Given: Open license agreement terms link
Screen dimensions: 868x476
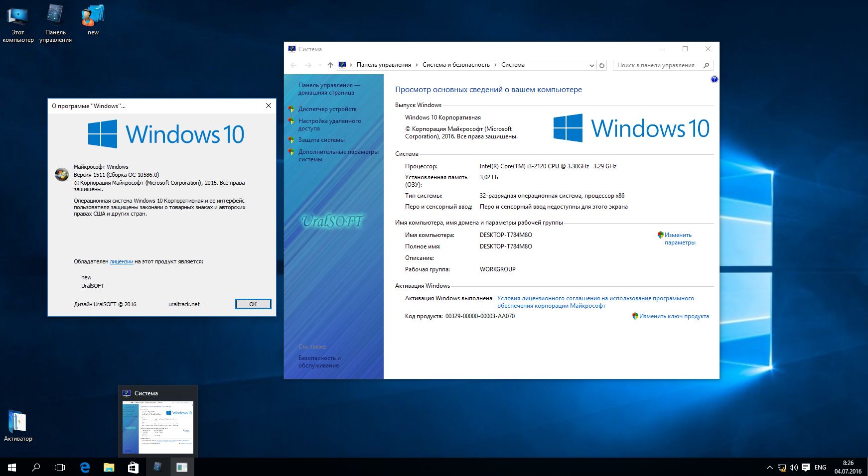Looking at the screenshot, I should 595,302.
